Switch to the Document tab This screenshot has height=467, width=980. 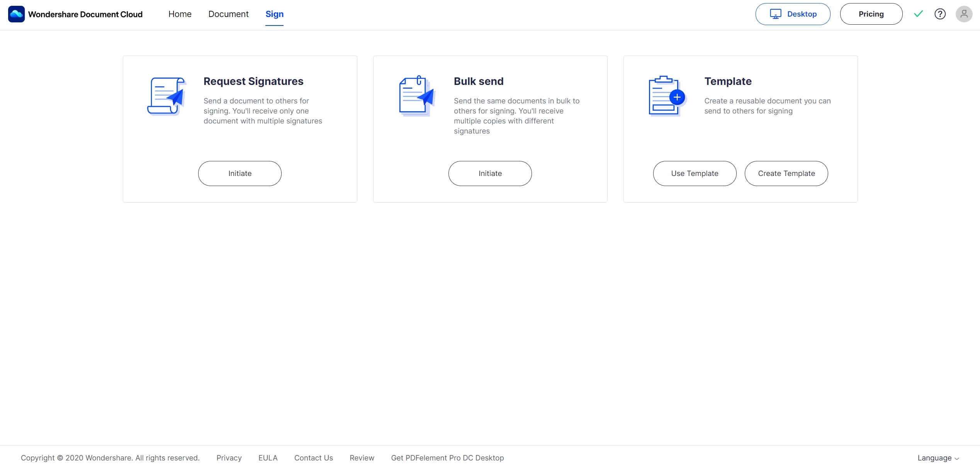point(228,14)
